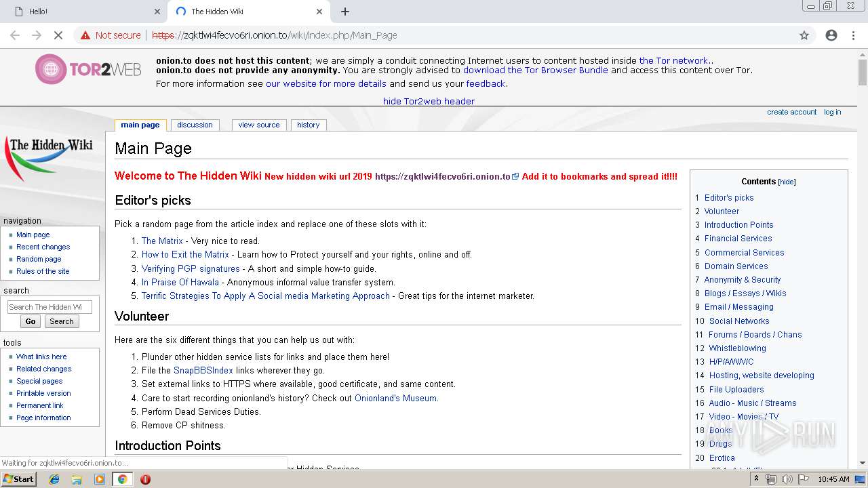Image resolution: width=868 pixels, height=488 pixels.
Task: Open What links here tool
Action: [41, 357]
